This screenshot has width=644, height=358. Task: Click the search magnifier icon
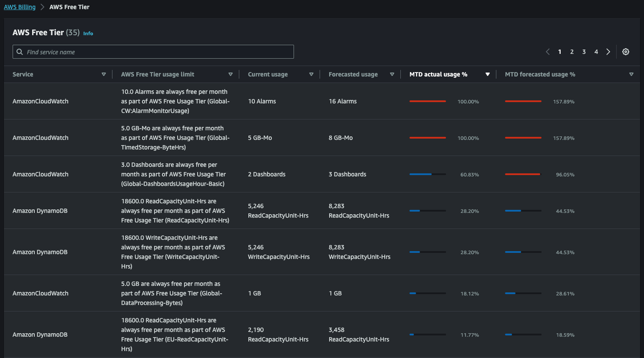[20, 52]
